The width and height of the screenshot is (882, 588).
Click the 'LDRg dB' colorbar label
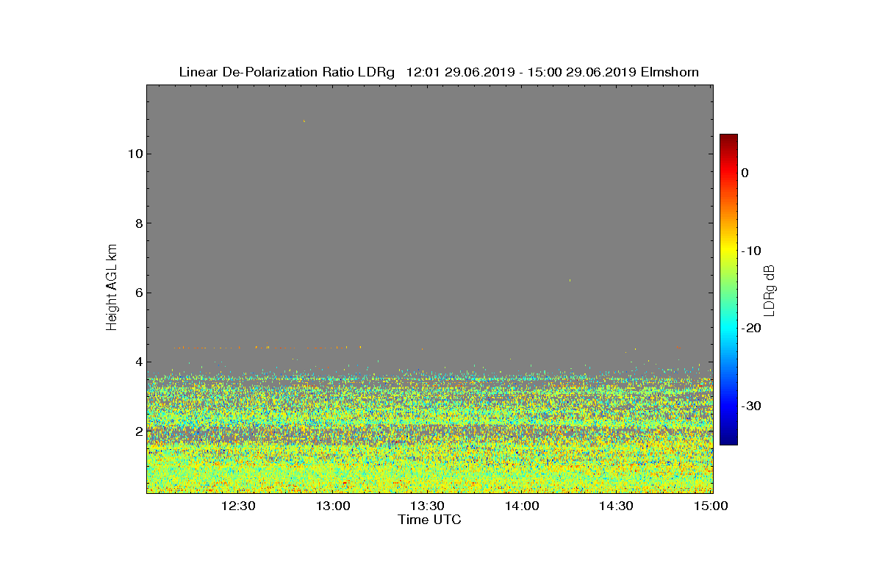coord(770,290)
